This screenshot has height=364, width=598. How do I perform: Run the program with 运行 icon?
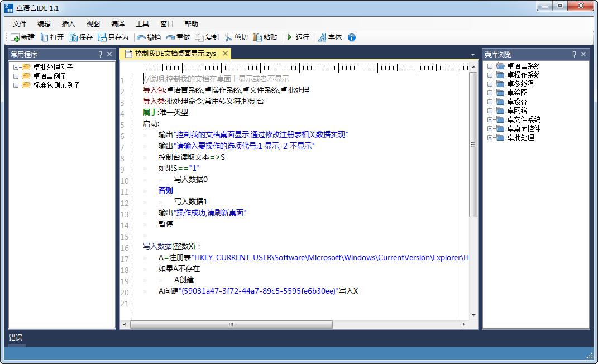click(290, 37)
